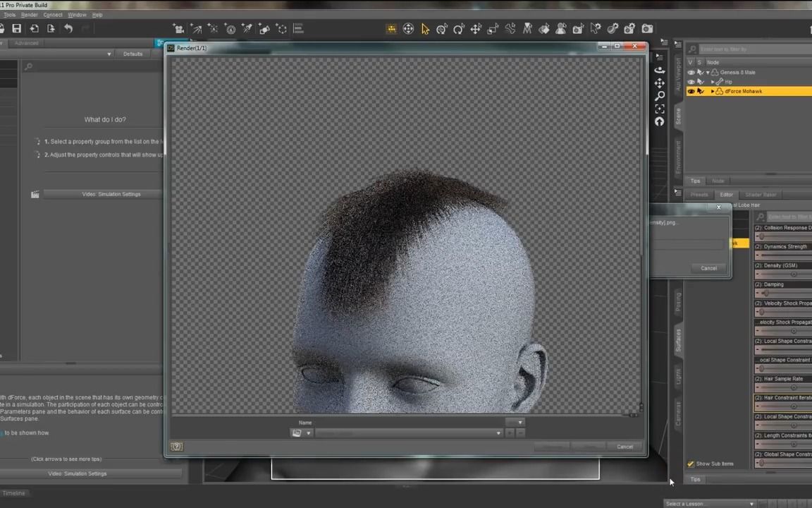Click the Export file toolbar icon

coord(51,28)
